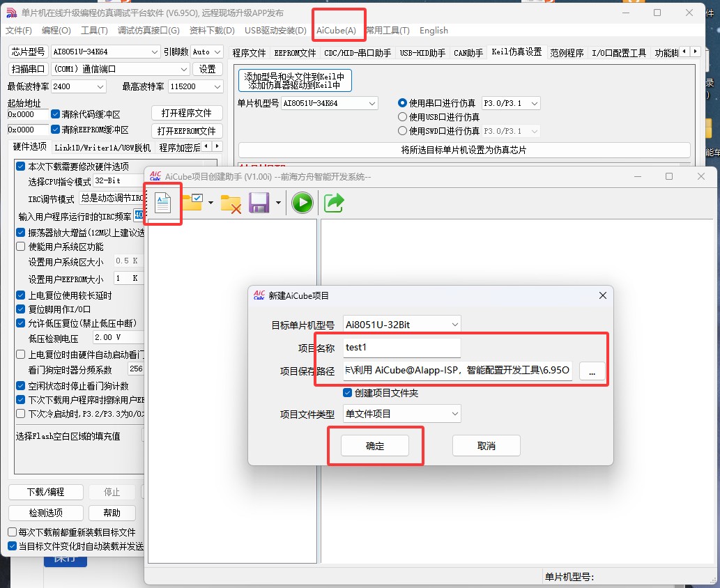The image size is (720, 588).
Task: Click browse ... button for project path
Action: [x=592, y=371]
